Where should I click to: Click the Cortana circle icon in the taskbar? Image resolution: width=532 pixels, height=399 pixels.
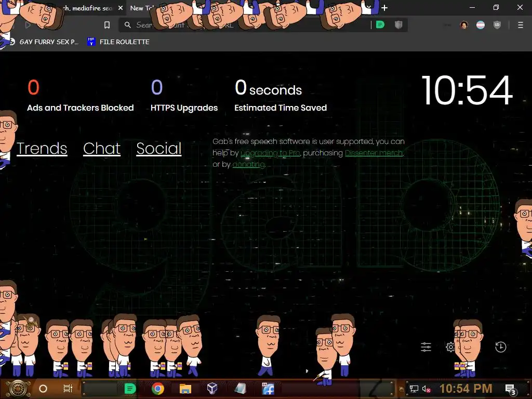pyautogui.click(x=43, y=389)
